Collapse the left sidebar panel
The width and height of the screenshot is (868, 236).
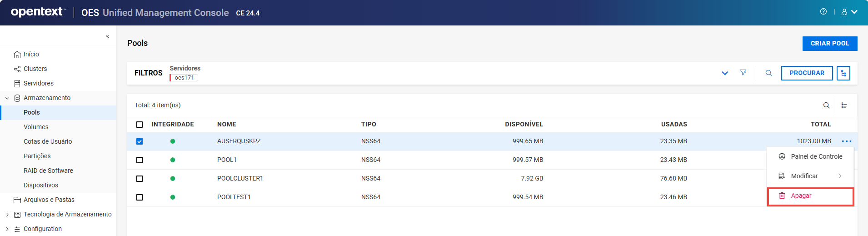107,36
